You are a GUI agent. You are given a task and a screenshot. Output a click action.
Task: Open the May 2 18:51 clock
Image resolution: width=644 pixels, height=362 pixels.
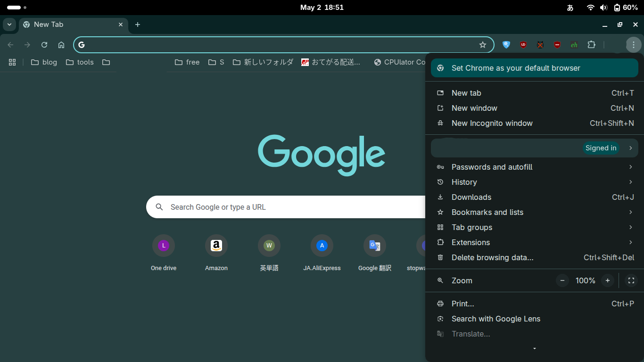[322, 8]
